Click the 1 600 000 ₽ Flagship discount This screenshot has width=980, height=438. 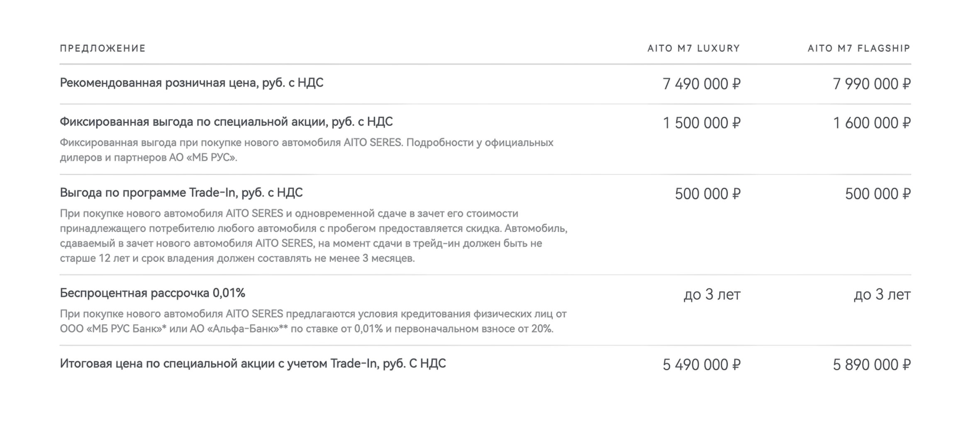tap(872, 123)
